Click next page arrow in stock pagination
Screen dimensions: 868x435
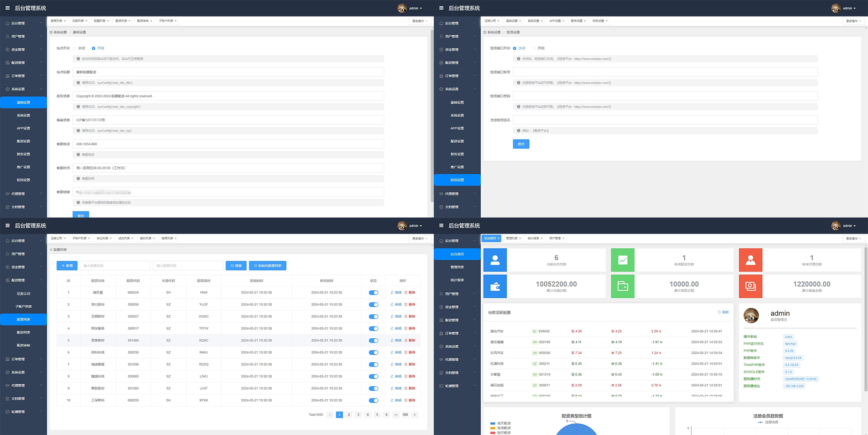click(x=414, y=415)
